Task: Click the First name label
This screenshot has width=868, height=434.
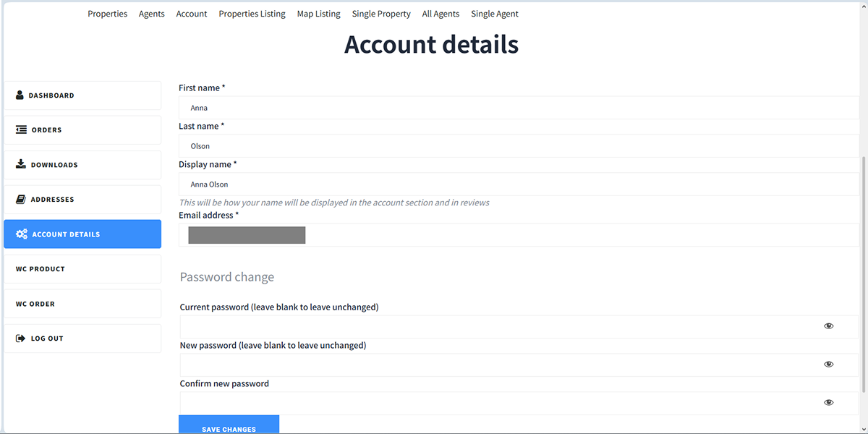Action: [x=202, y=88]
